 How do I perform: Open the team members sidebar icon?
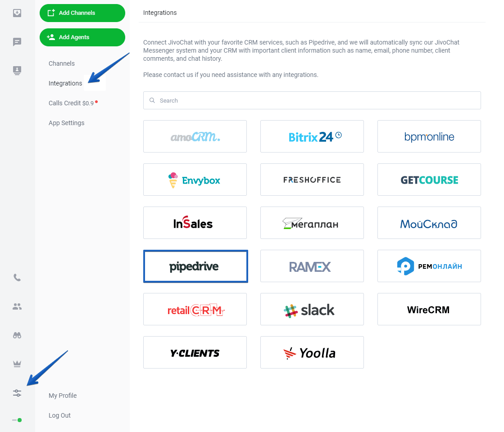tap(17, 306)
